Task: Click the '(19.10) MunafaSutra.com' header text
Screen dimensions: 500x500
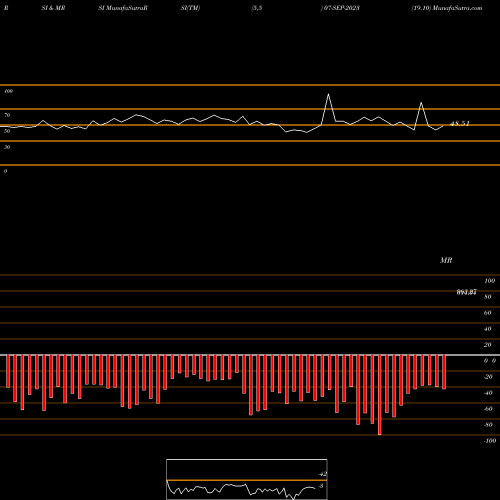Action: point(447,8)
